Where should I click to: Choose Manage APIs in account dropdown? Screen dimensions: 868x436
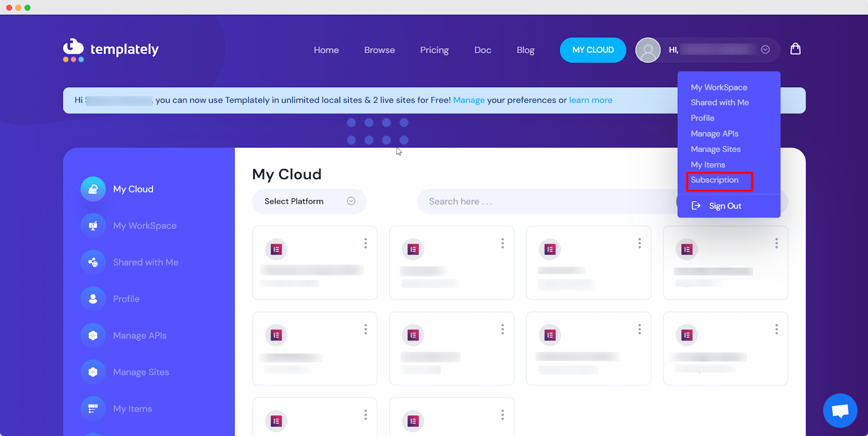pos(714,133)
